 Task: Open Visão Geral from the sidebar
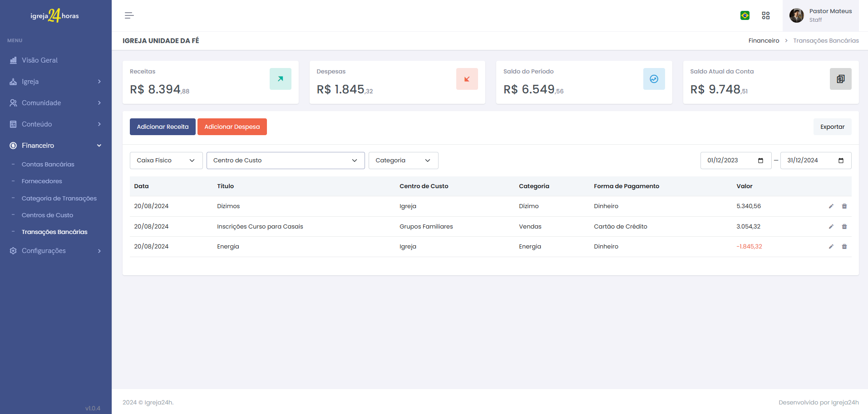[39, 60]
